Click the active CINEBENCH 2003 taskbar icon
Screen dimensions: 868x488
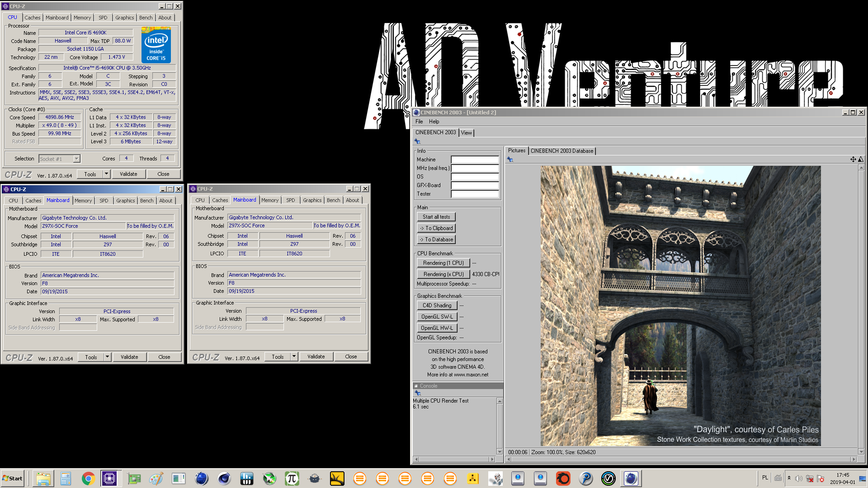[x=631, y=479]
